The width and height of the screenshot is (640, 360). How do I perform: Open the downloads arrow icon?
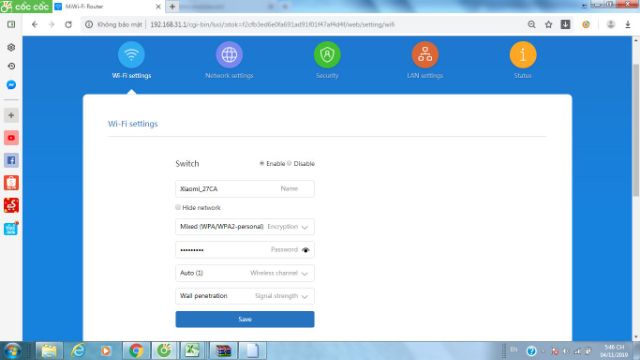pos(628,24)
